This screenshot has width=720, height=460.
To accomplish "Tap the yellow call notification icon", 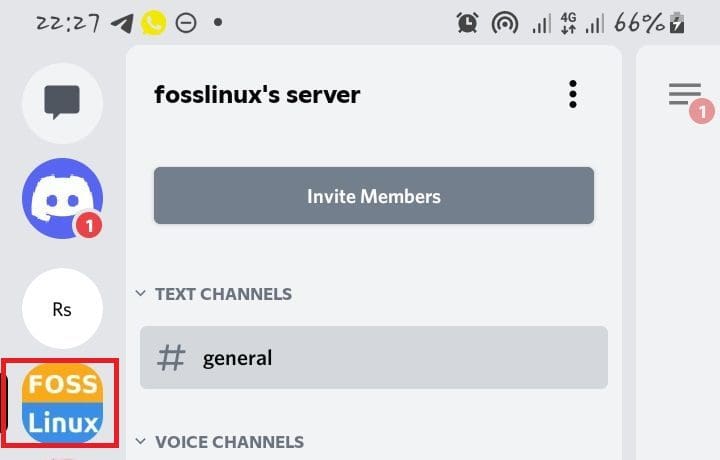I will 153,23.
